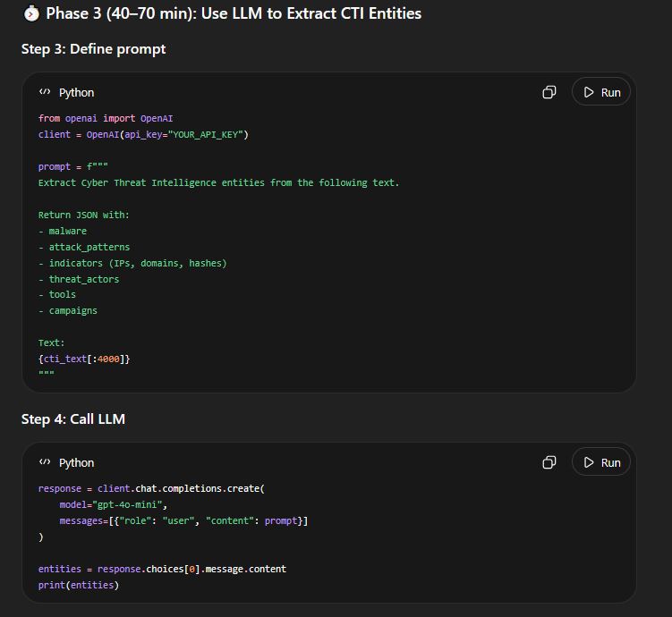The height and width of the screenshot is (617, 672).
Task: Click the line starting 'Extract Cyber Threat Intelligence'
Action: click(218, 182)
